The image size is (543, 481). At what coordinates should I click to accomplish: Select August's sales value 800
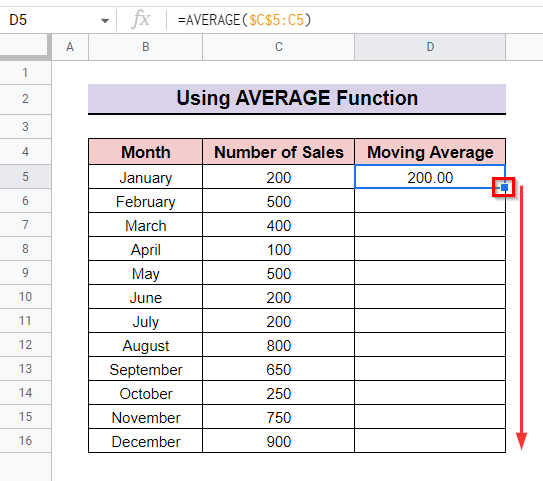pos(279,345)
